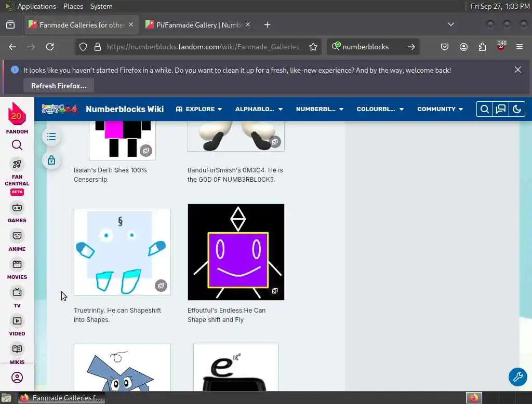Image resolution: width=532 pixels, height=404 pixels.
Task: Dismiss the Firefox refresh notification bar
Action: tap(518, 70)
